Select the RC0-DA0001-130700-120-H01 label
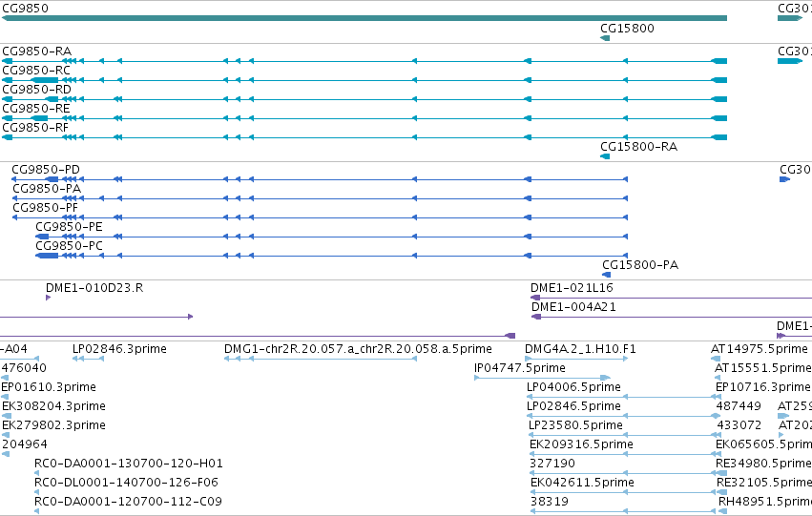Image resolution: width=812 pixels, height=516 pixels. (x=129, y=464)
